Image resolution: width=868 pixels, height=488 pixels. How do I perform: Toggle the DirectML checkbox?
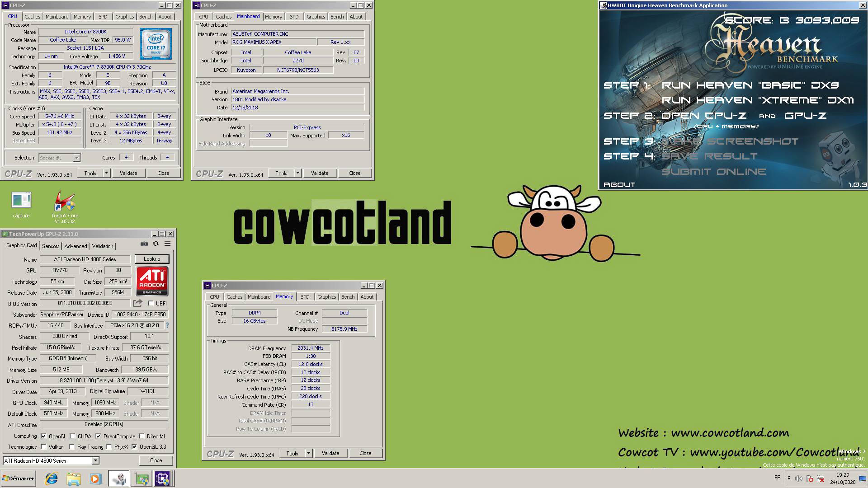142,436
